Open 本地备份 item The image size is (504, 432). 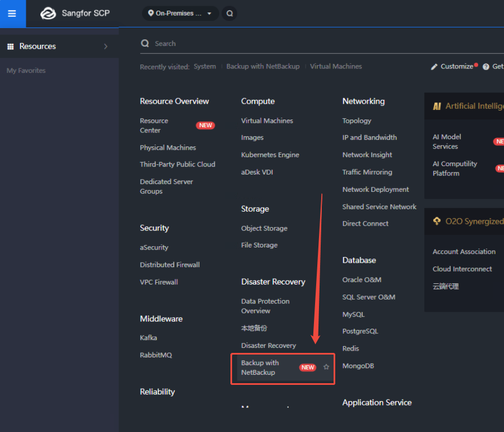(255, 328)
